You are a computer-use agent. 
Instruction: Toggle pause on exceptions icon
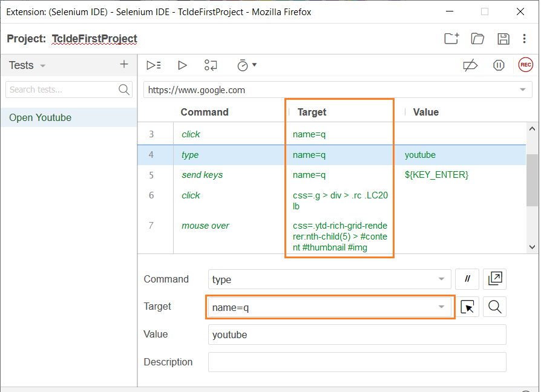[x=499, y=65]
